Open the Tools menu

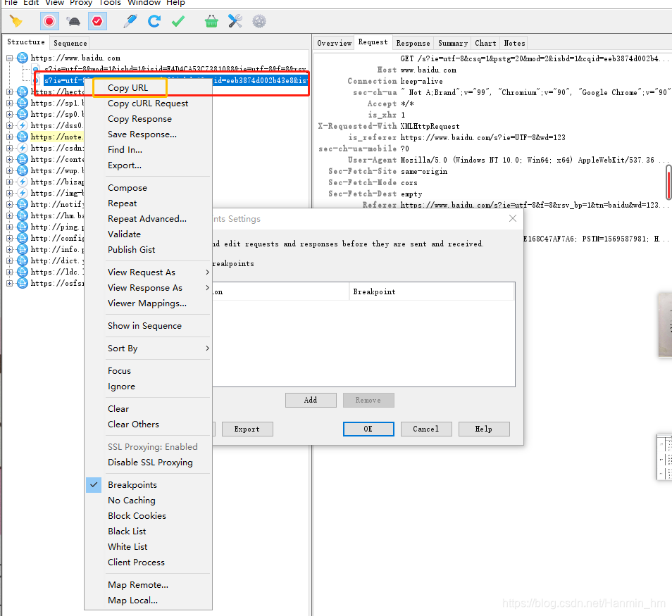point(110,3)
